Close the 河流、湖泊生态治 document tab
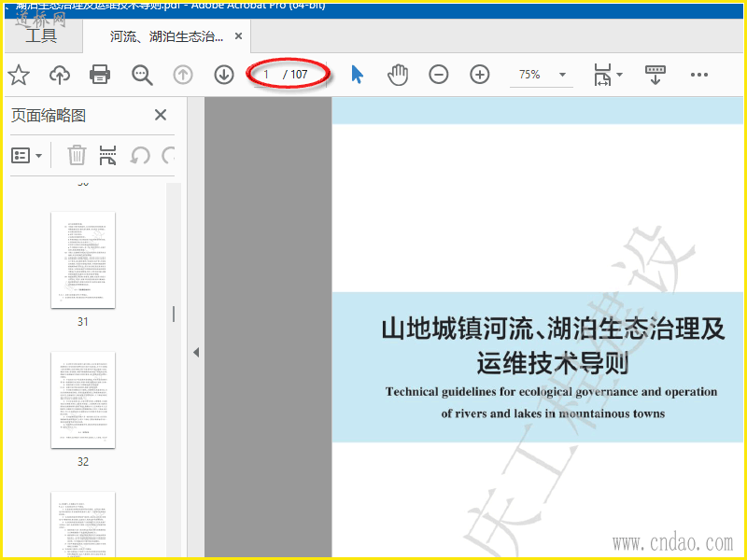Image resolution: width=747 pixels, height=560 pixels. pyautogui.click(x=238, y=36)
